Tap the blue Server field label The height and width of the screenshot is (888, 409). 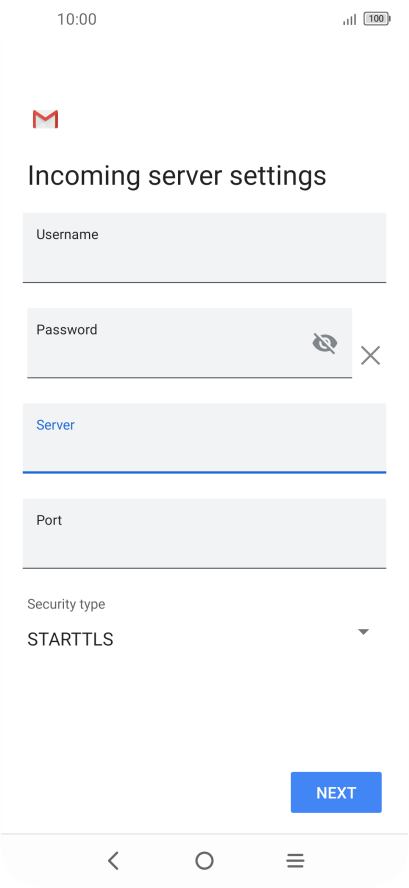pyautogui.click(x=56, y=425)
